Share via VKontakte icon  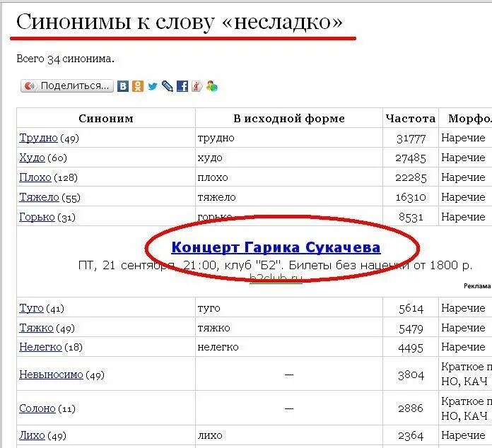123,86
